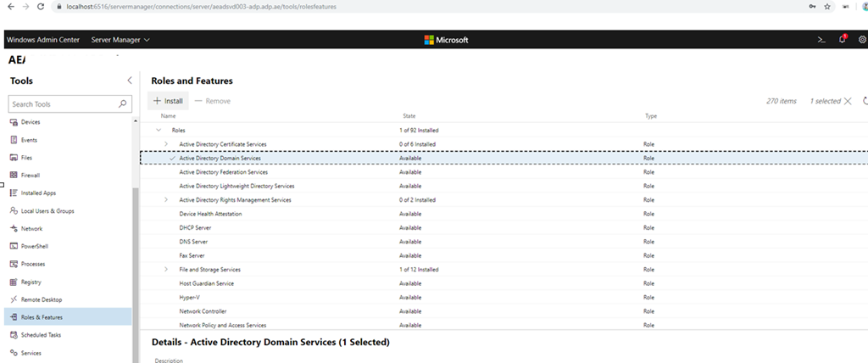The image size is (868, 363).
Task: Go back with browser back arrow
Action: pos(10,7)
